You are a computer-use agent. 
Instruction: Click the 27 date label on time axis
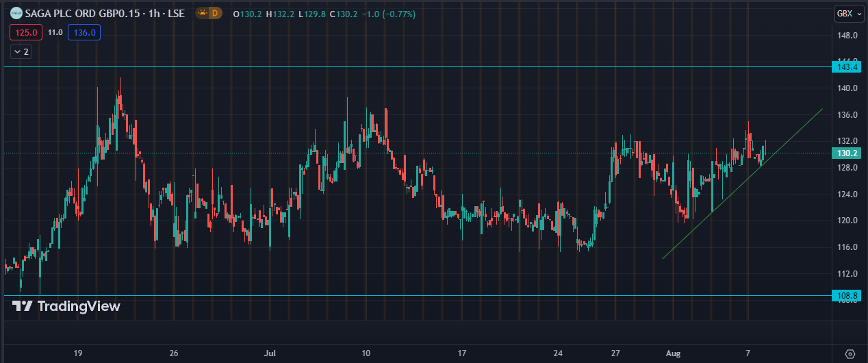616,353
